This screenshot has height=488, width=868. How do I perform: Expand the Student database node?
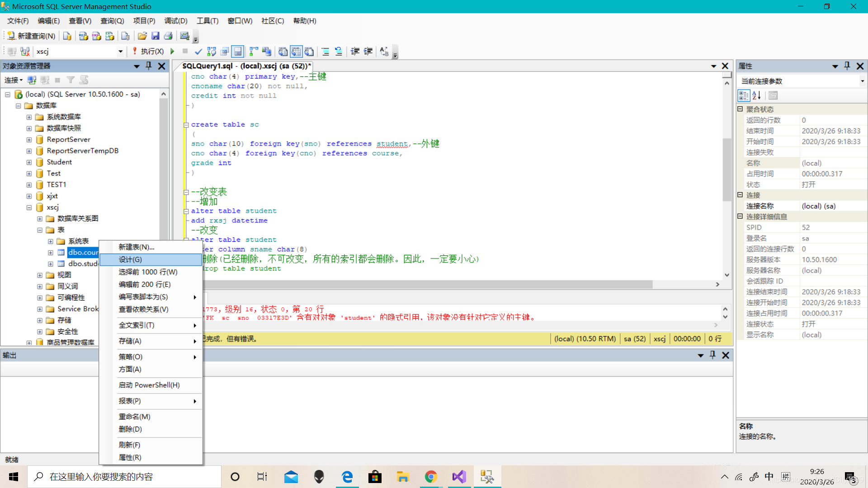pos(29,162)
